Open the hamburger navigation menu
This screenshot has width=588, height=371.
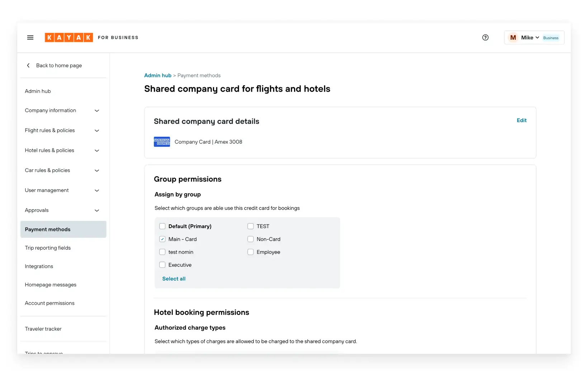(x=30, y=37)
